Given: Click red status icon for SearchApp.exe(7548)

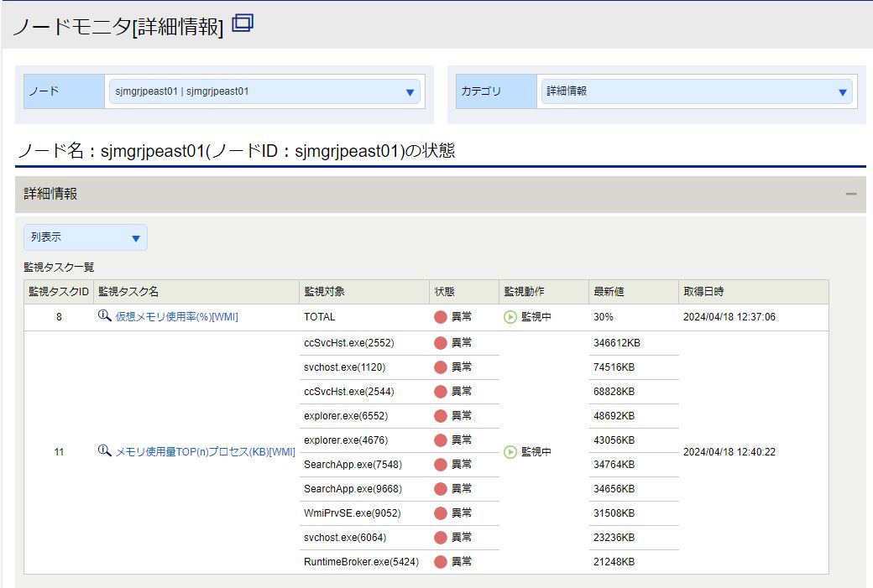Looking at the screenshot, I should [441, 465].
